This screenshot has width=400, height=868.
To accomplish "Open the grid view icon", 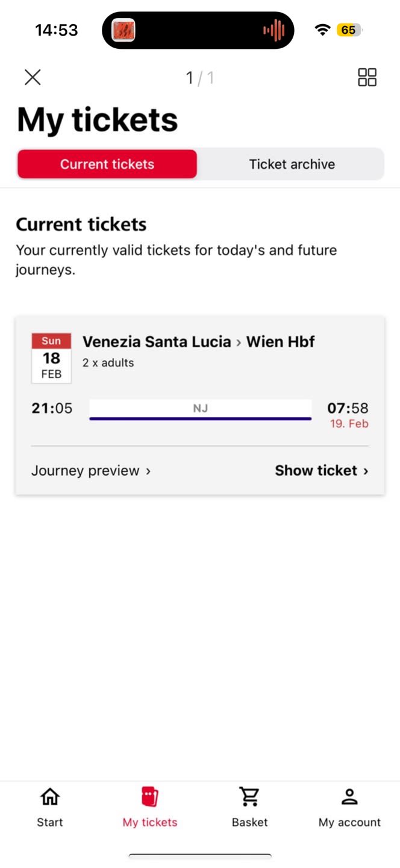I will pyautogui.click(x=367, y=77).
